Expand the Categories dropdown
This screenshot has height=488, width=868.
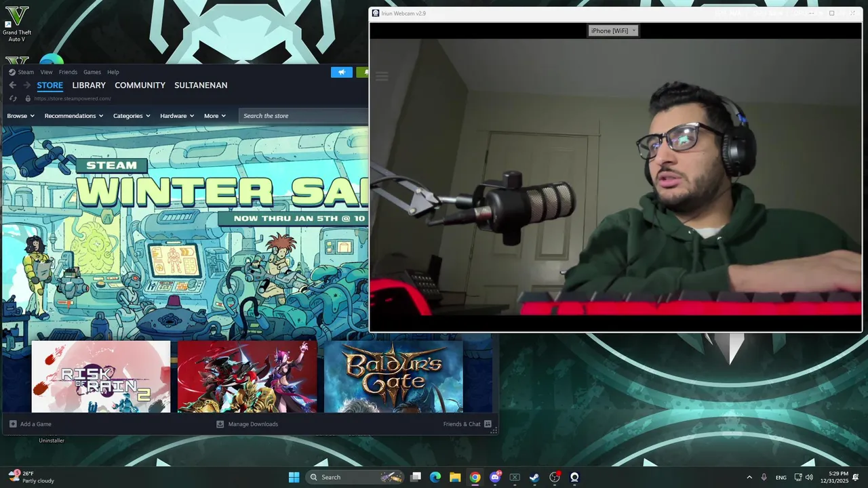click(x=132, y=116)
